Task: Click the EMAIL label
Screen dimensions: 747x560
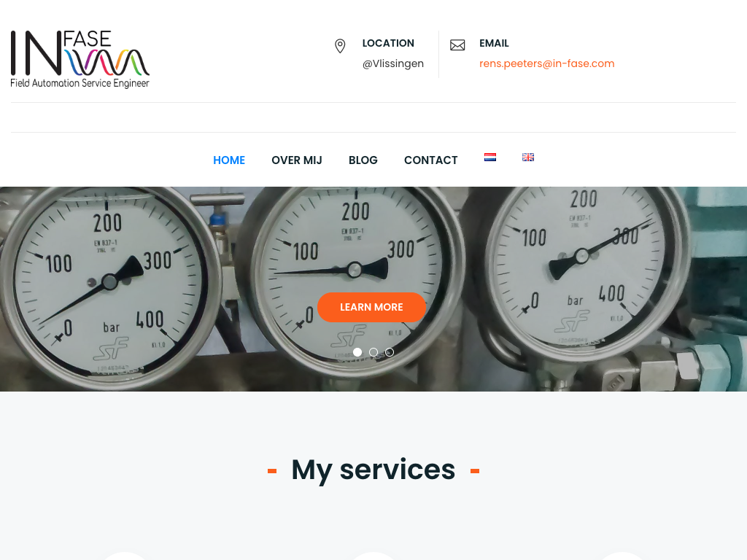Action: click(x=494, y=43)
